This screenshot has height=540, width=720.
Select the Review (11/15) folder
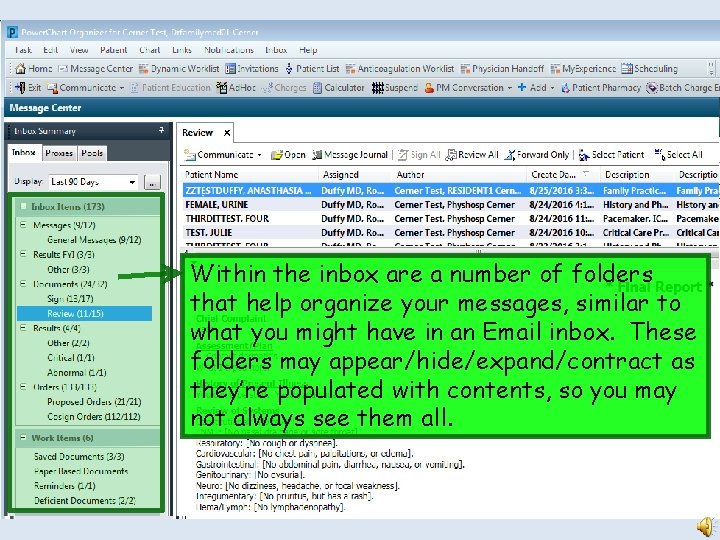[x=84, y=314]
